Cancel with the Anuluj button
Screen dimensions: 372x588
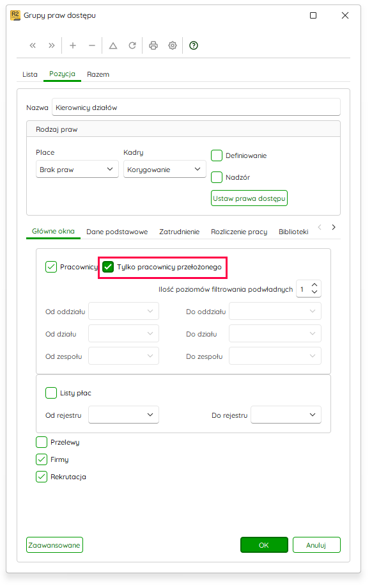pyautogui.click(x=316, y=545)
